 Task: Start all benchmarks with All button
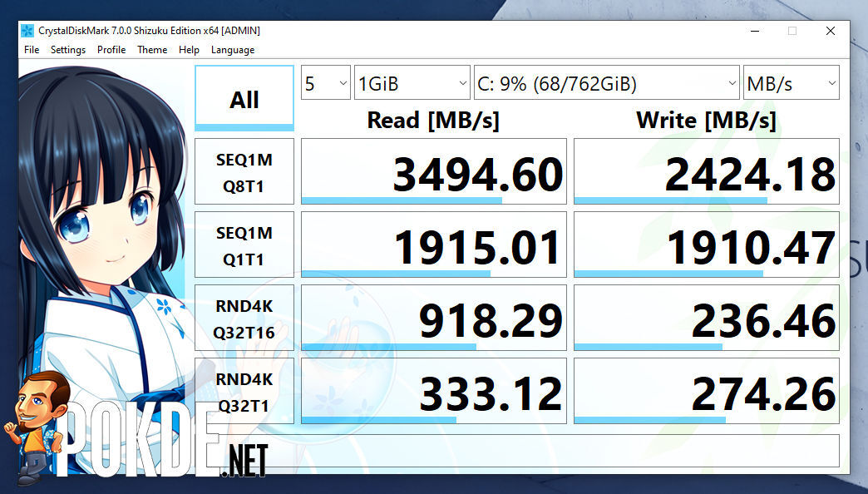(244, 98)
